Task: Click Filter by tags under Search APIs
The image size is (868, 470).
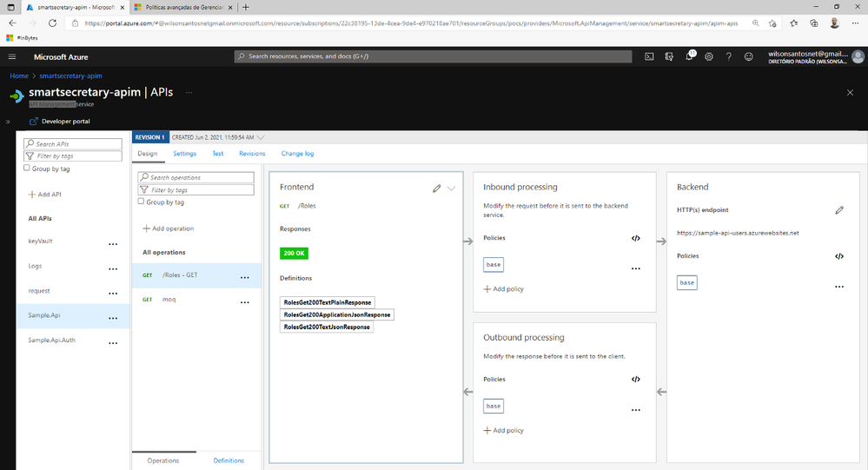Action: click(x=72, y=156)
